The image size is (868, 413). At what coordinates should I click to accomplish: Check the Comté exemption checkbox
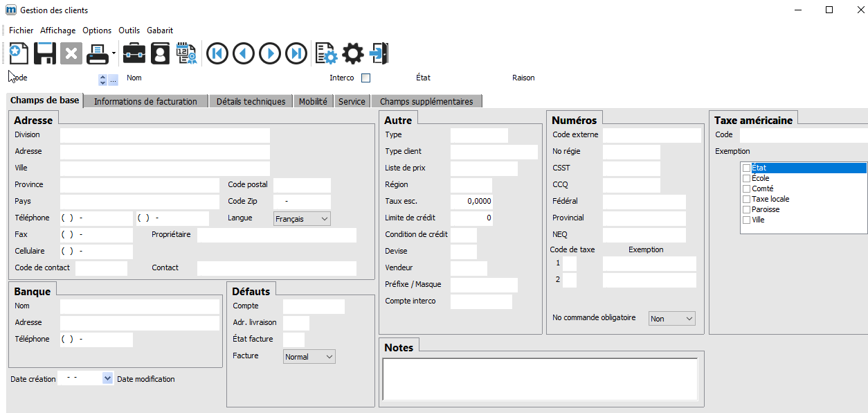746,188
